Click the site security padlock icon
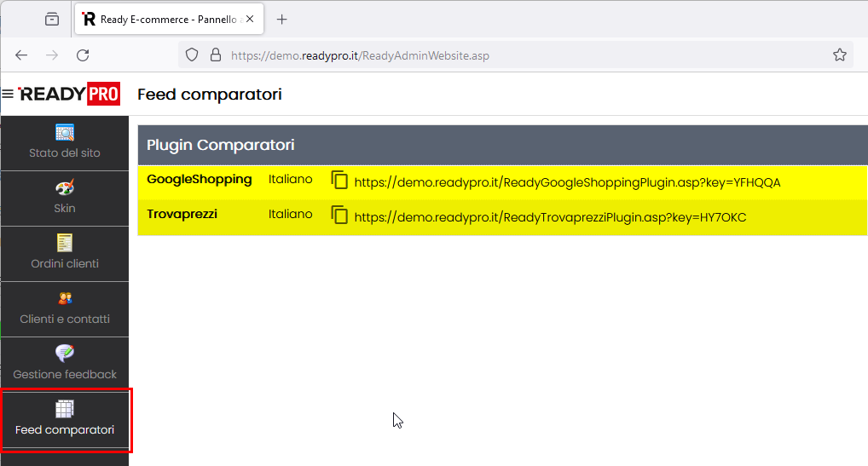 [216, 55]
